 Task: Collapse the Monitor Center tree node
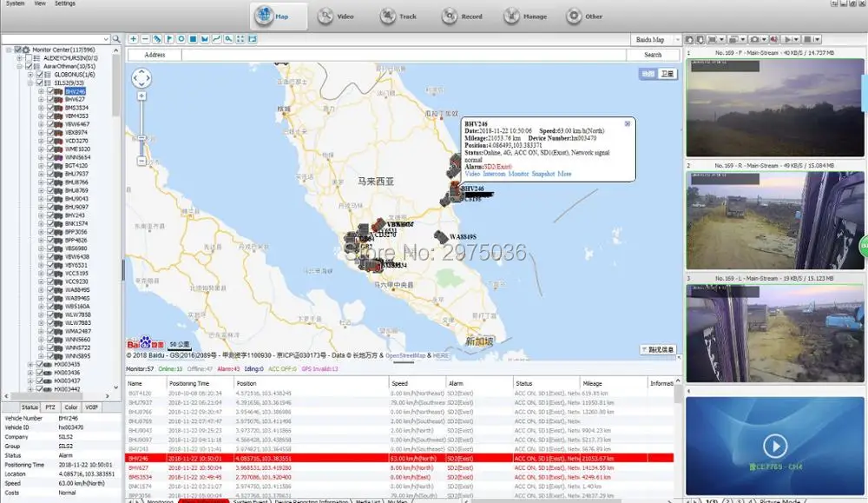[9, 50]
